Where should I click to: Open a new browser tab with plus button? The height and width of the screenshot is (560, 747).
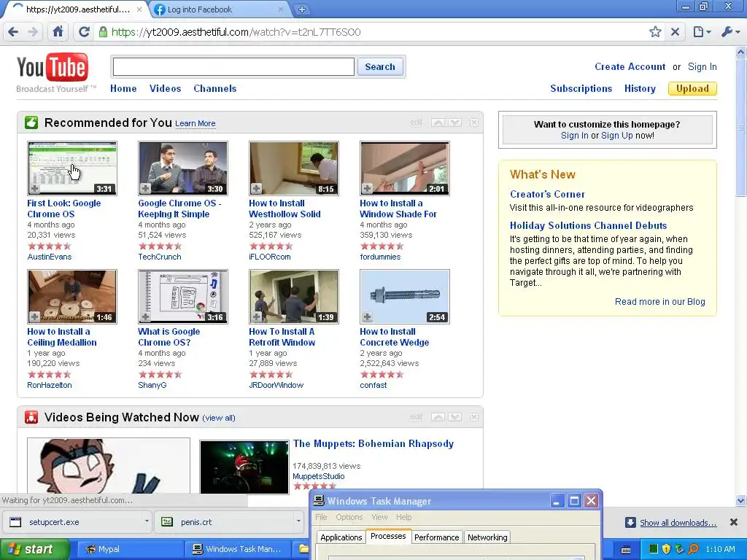click(301, 9)
